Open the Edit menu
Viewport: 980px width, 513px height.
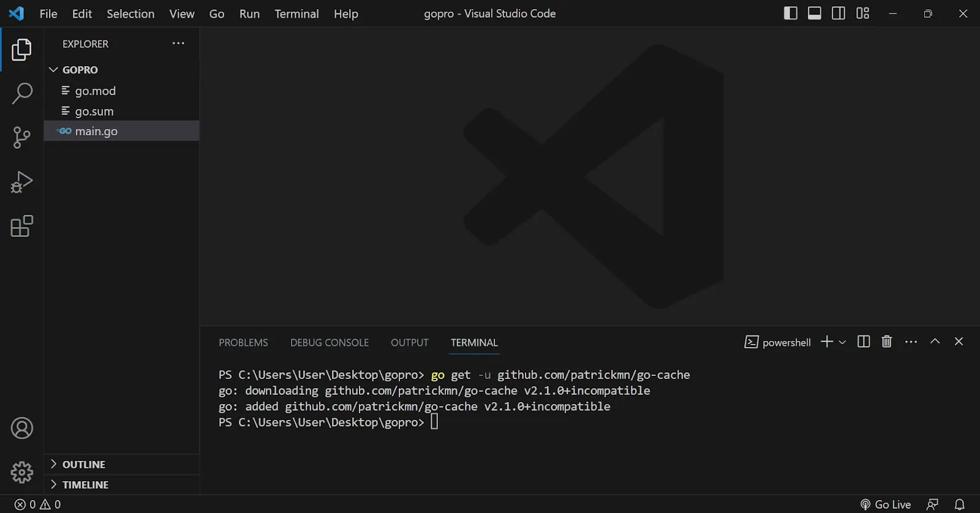(82, 13)
